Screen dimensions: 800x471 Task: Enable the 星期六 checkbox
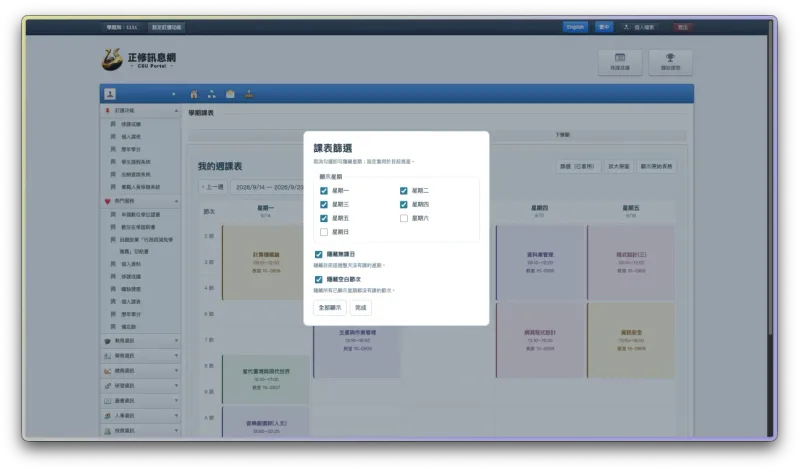(x=404, y=218)
